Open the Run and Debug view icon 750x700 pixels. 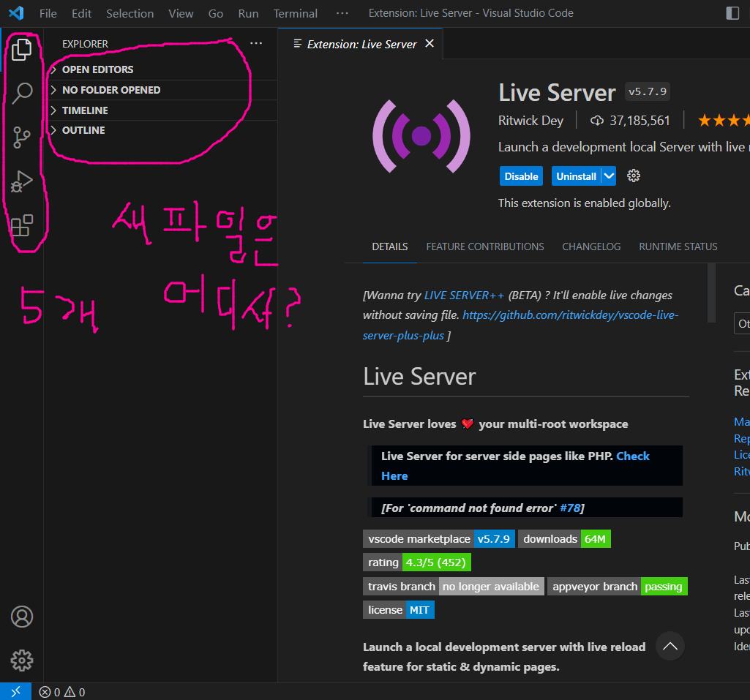tap(21, 181)
